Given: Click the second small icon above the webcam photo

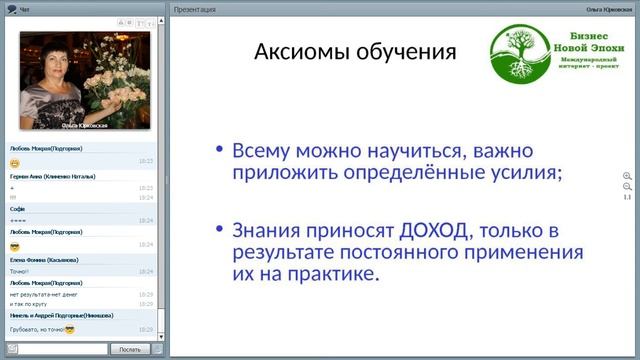Looking at the screenshot, I should 129,23.
